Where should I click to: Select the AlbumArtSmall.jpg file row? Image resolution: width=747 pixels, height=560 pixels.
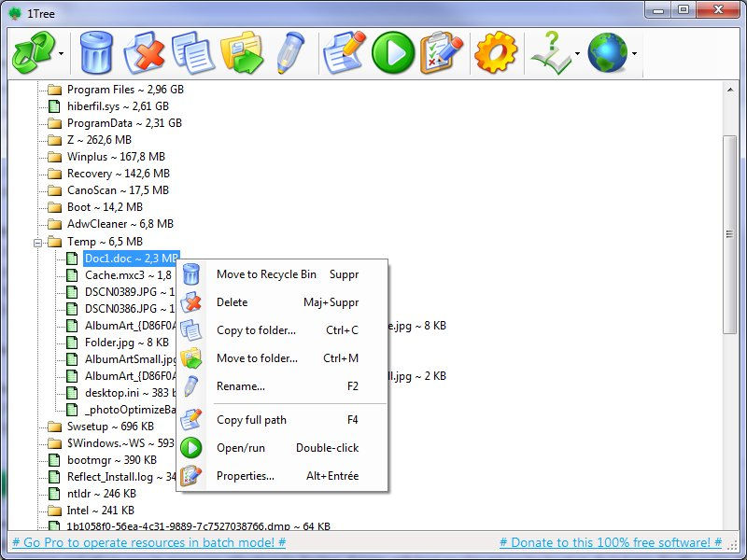click(130, 359)
